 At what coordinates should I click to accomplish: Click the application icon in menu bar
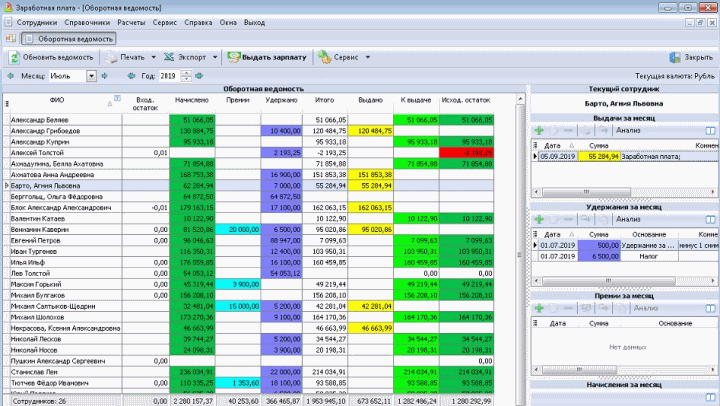pos(8,22)
